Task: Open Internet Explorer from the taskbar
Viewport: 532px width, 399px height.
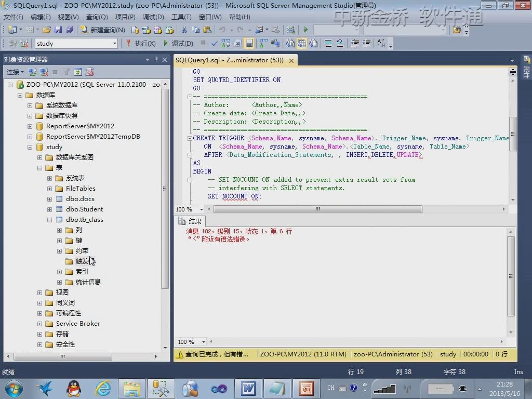Action: 103,389
